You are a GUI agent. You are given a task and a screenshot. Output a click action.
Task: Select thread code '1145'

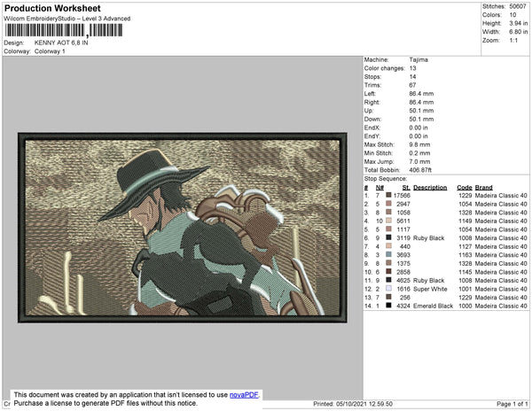coord(465,272)
